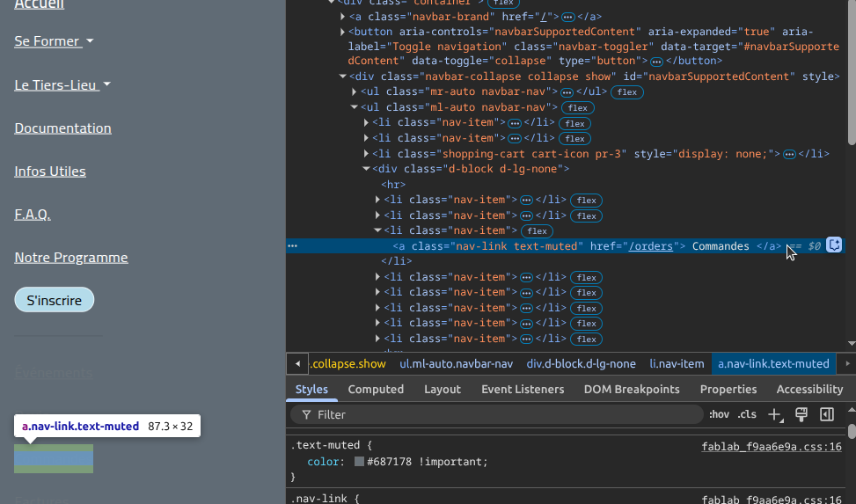Expand the shopping-cart cart-icon li element
The image size is (856, 504).
click(366, 154)
